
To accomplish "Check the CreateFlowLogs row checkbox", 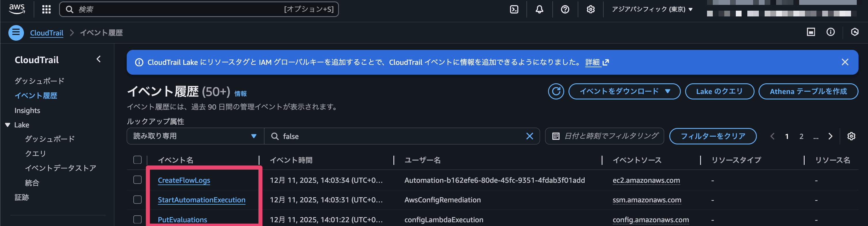I will (137, 180).
